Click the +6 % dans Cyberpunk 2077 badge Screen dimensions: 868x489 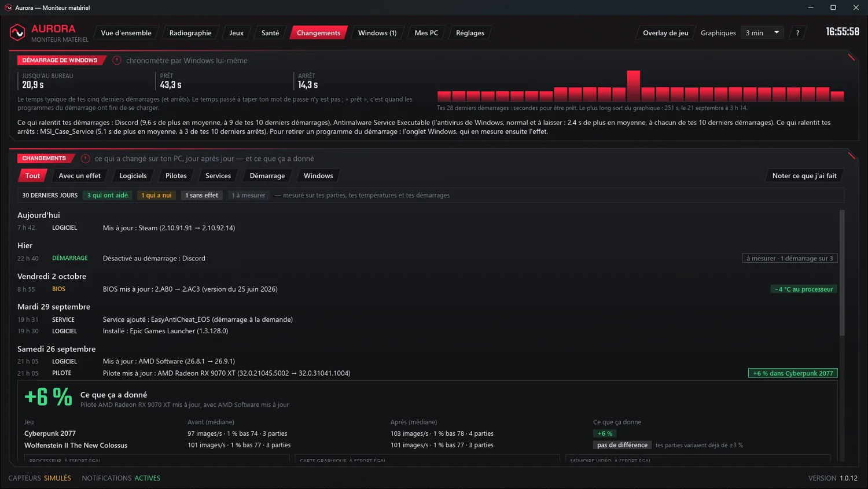click(793, 373)
